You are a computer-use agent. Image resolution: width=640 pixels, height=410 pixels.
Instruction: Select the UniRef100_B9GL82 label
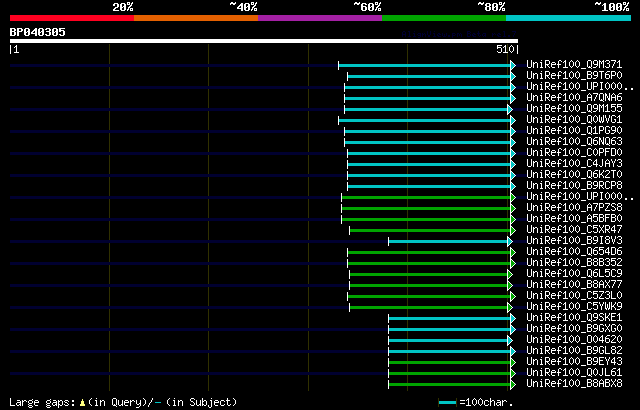click(x=574, y=351)
